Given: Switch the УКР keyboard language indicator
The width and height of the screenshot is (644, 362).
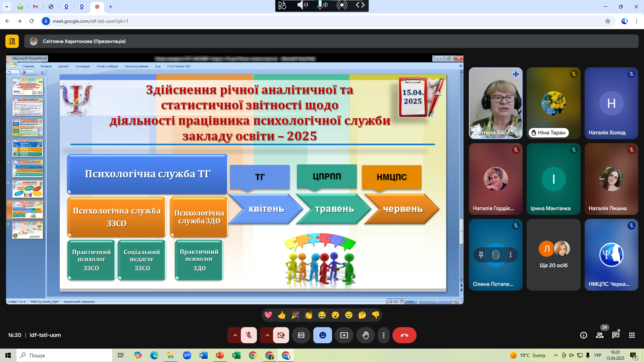Looking at the screenshot, I should (x=598, y=355).
